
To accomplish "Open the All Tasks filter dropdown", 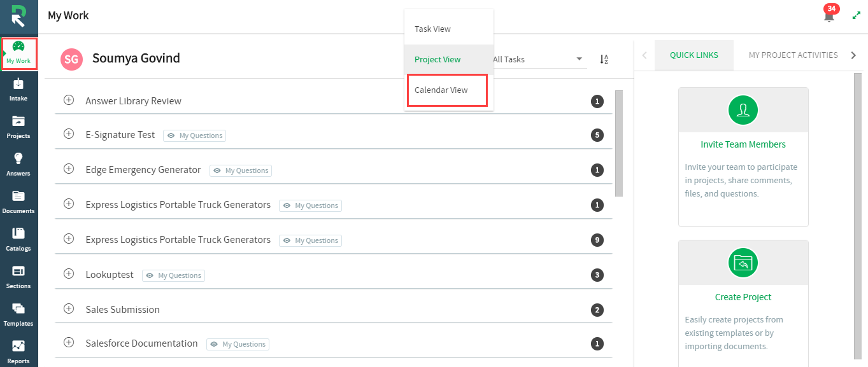I will pos(538,59).
